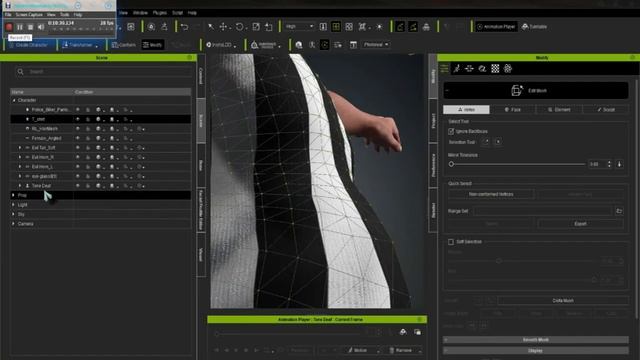Expand the Light tree node
This screenshot has width=640, height=360.
coord(13,205)
